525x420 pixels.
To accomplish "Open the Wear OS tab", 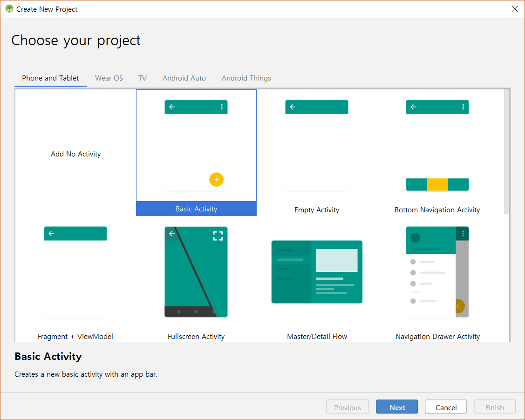I will 109,78.
